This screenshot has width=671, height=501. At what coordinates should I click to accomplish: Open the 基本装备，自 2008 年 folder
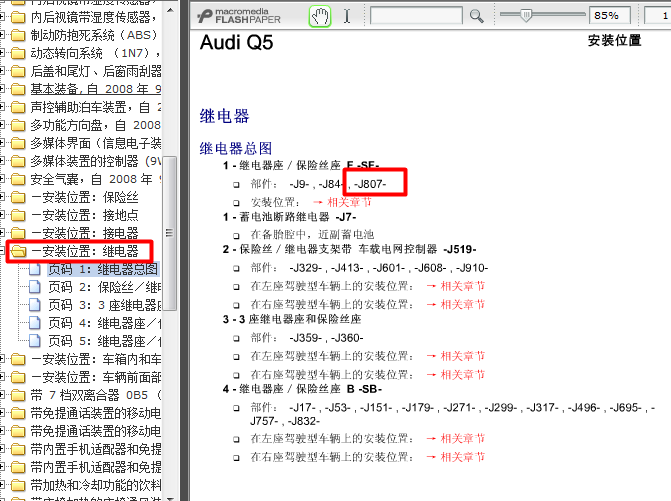click(96, 89)
